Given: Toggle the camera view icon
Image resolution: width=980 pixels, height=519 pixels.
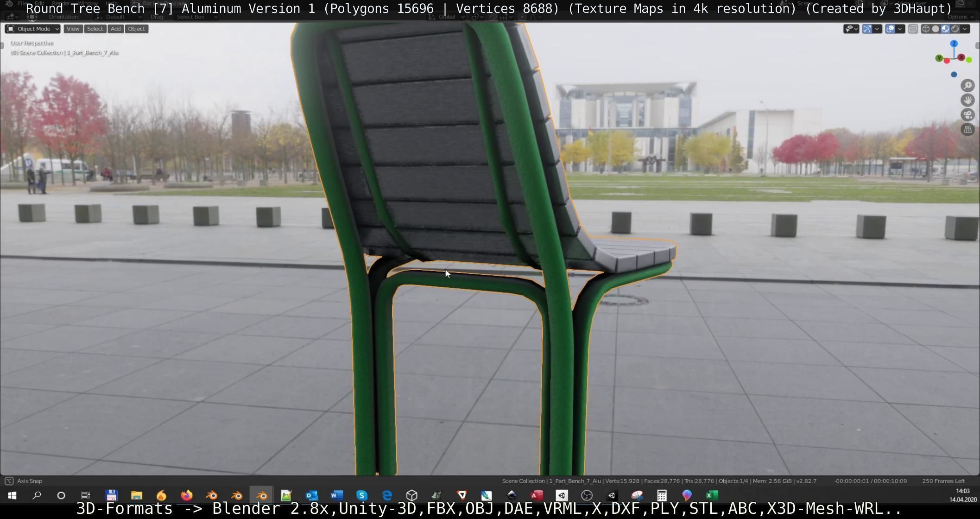Looking at the screenshot, I should pyautogui.click(x=967, y=115).
